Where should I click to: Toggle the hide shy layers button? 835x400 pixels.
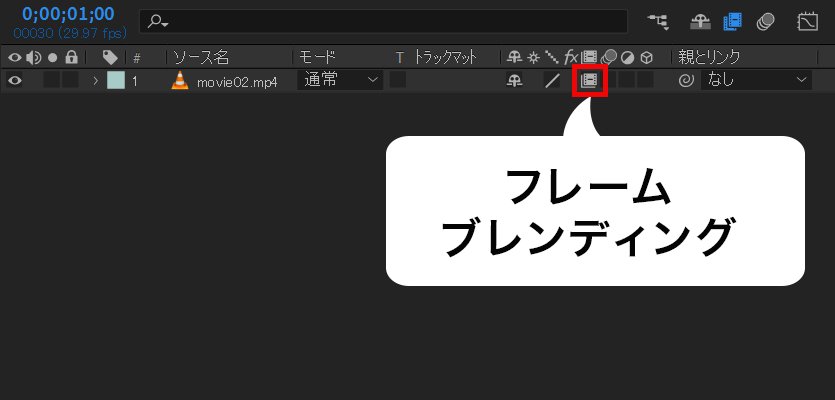[700, 20]
